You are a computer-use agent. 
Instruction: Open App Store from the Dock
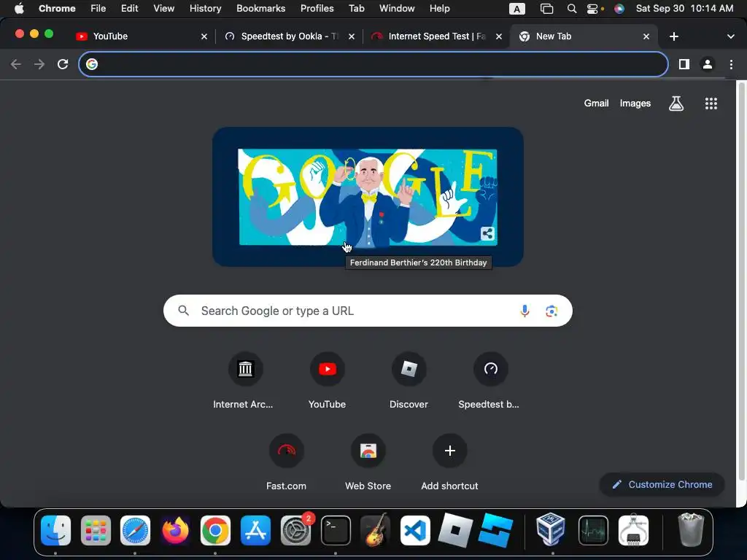(x=255, y=531)
